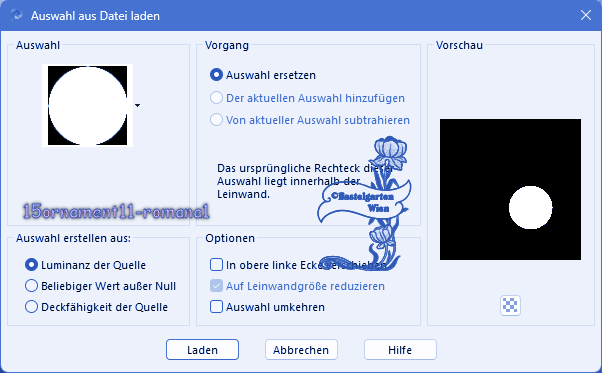Click the white circle in preview
The width and height of the screenshot is (602, 373).
[x=531, y=208]
